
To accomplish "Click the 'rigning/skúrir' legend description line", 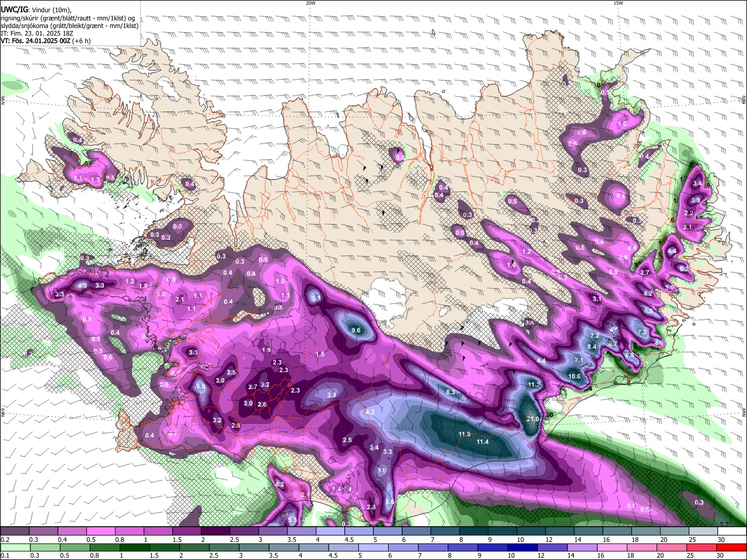I will 68,17.
